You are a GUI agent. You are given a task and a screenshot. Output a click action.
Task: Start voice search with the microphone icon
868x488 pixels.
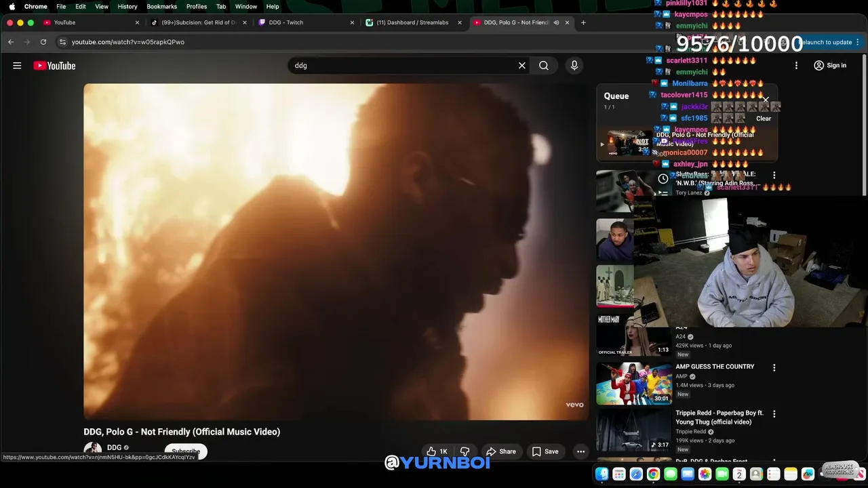574,66
